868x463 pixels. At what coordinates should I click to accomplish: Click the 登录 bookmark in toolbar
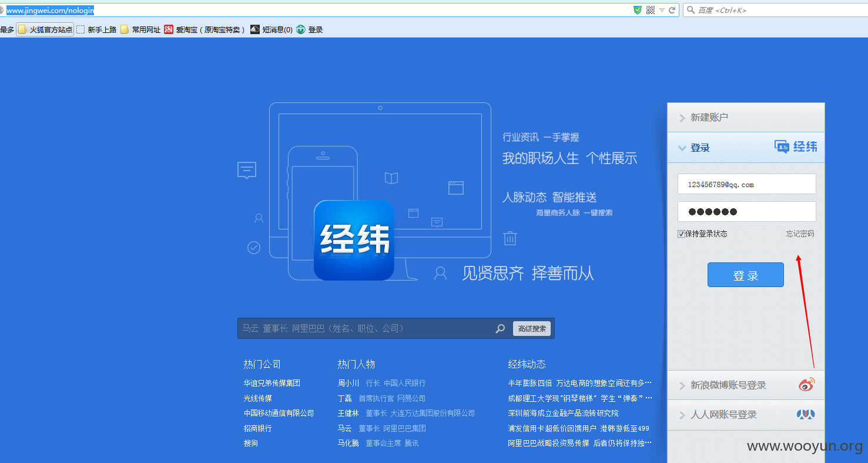pyautogui.click(x=310, y=29)
